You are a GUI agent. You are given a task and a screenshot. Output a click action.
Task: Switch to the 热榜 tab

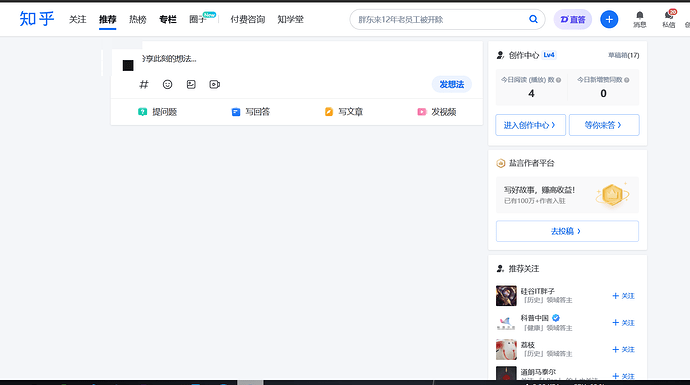click(x=138, y=19)
